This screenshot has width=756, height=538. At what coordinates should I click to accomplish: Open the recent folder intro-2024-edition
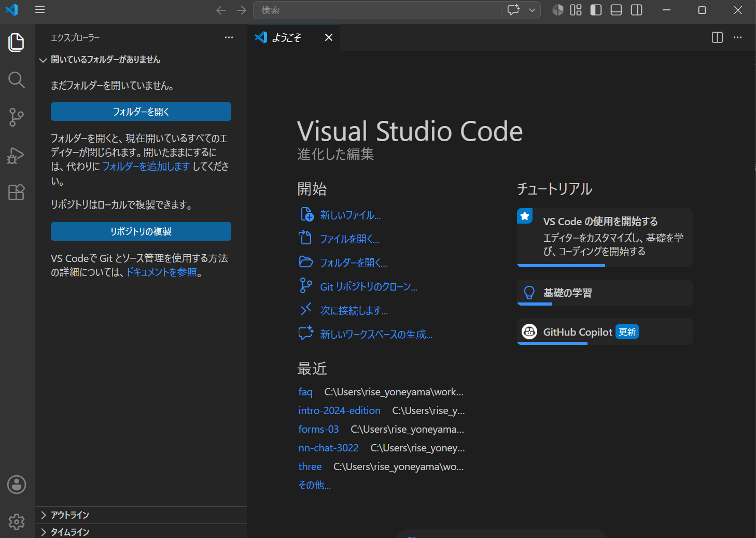point(340,411)
